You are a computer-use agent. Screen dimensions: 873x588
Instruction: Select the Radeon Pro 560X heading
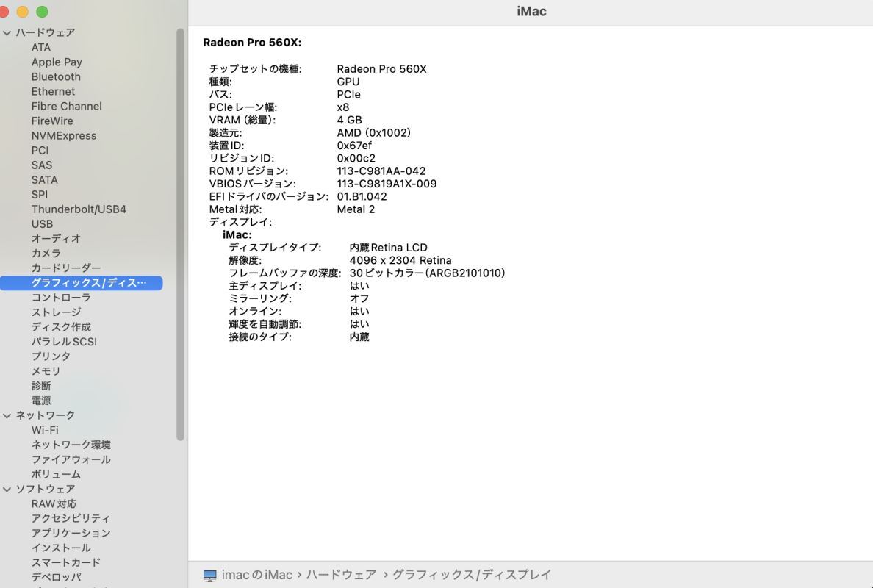point(252,43)
